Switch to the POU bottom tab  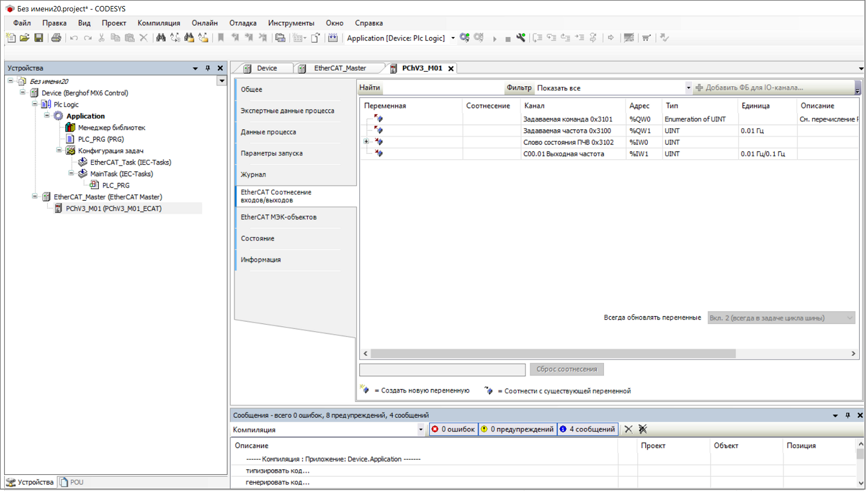(x=71, y=482)
